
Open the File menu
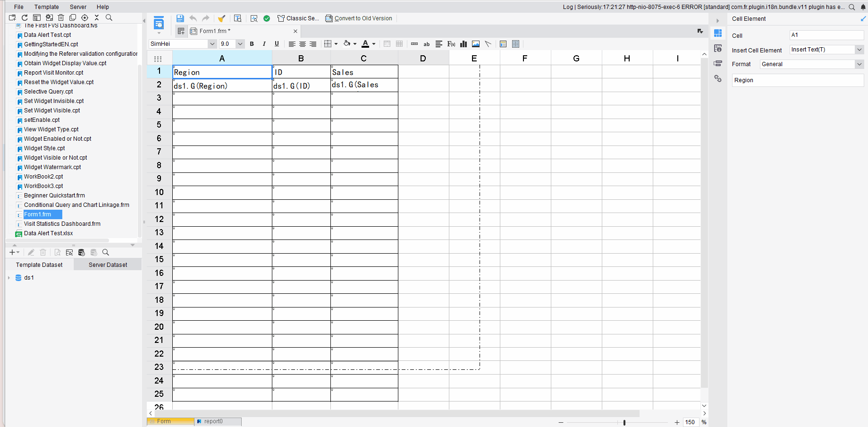19,7
